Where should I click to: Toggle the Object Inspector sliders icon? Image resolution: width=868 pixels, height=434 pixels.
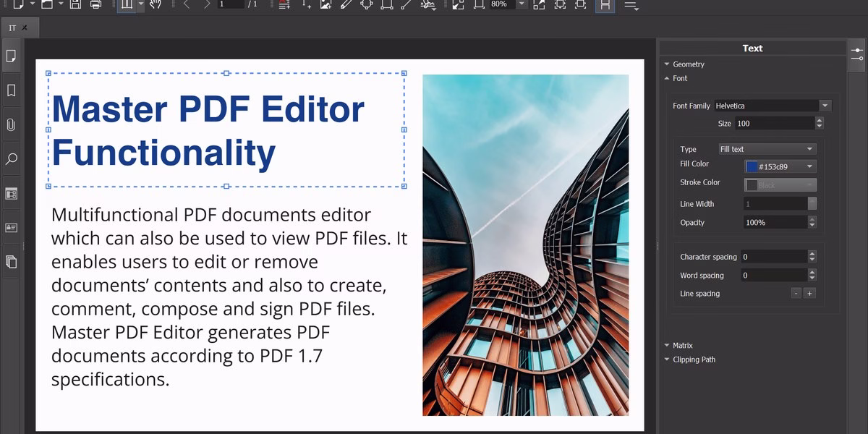pos(857,54)
